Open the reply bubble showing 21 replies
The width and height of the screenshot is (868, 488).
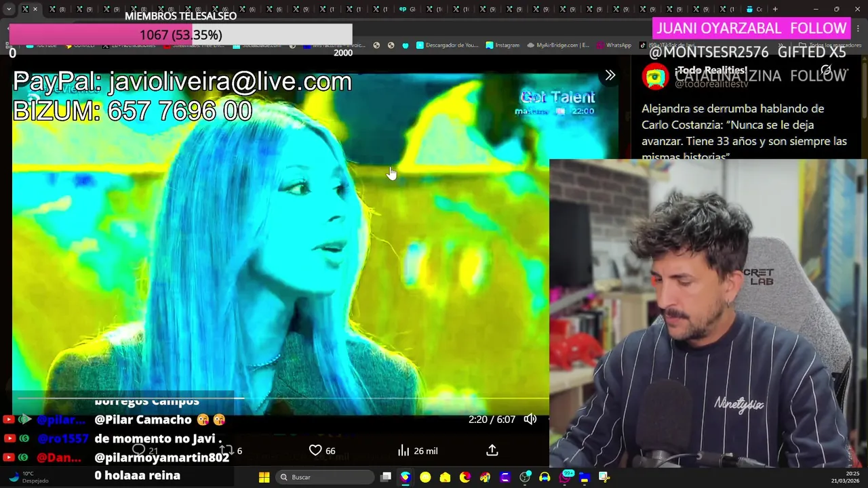point(138,450)
